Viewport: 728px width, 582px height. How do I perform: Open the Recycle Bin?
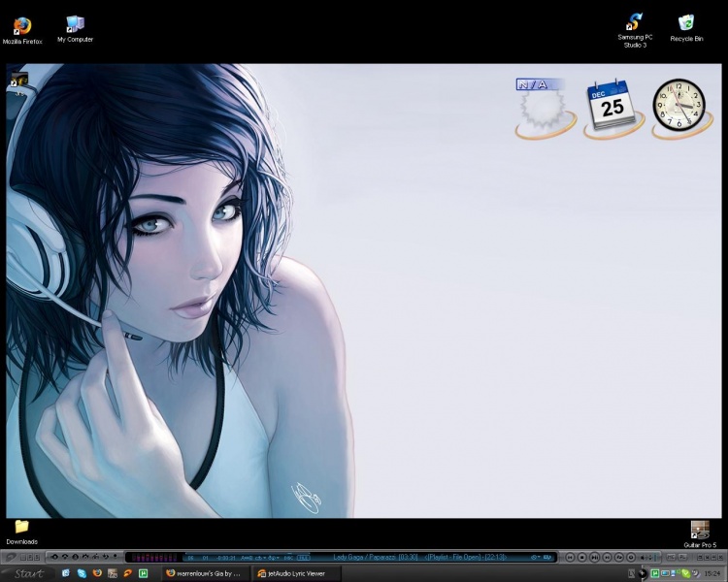tap(686, 28)
